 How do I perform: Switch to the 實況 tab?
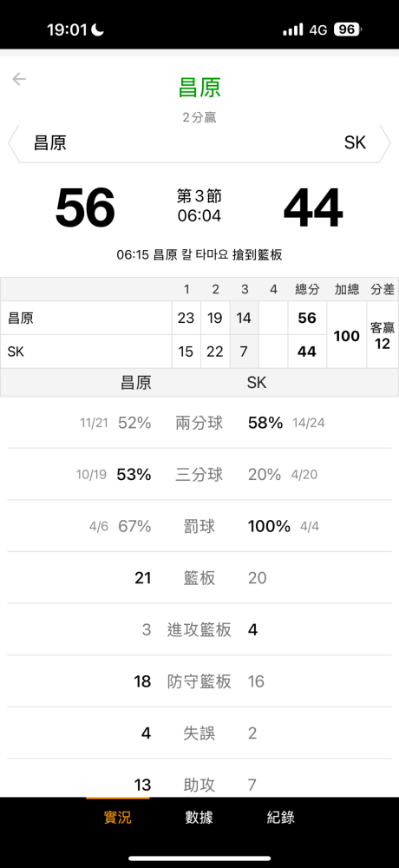point(118,817)
